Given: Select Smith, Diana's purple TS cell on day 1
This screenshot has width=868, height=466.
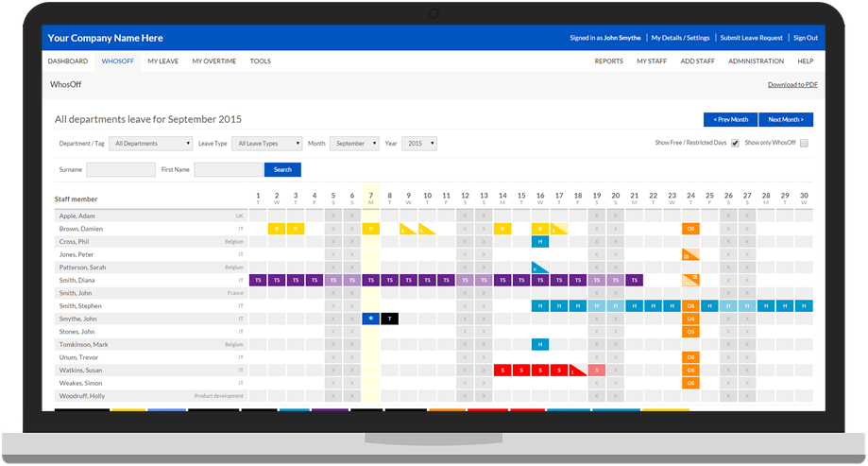Looking at the screenshot, I should (x=258, y=281).
